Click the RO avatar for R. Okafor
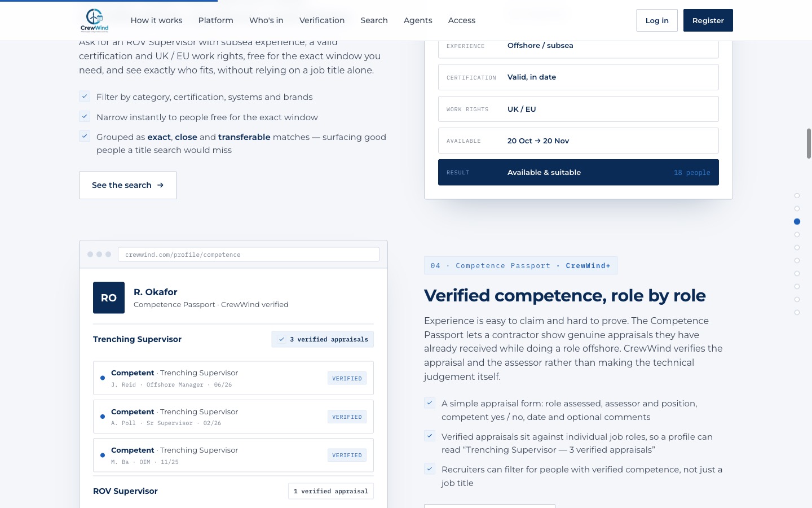Image resolution: width=812 pixels, height=508 pixels. (x=109, y=297)
